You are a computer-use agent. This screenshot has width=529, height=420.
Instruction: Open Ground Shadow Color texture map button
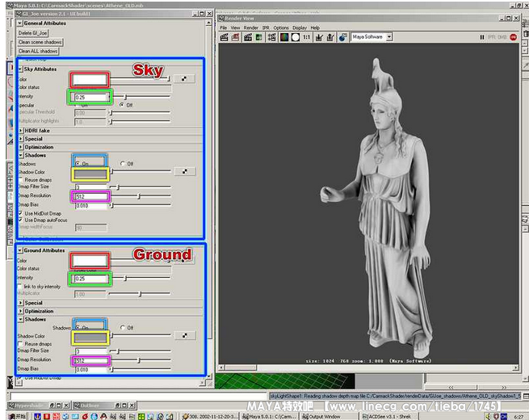[185, 335]
